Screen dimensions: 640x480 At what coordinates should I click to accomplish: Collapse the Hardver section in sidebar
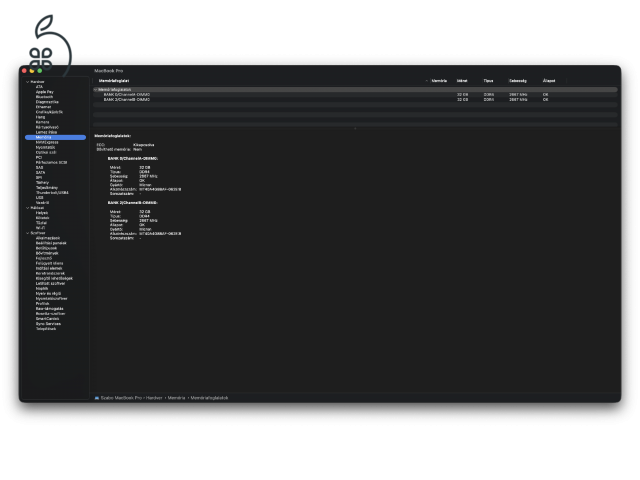pos(28,82)
